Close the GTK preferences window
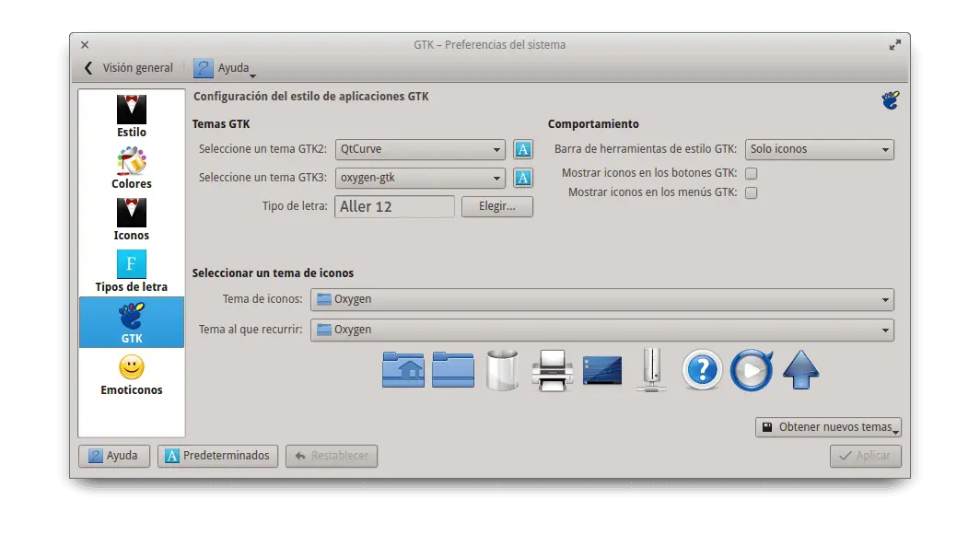 tap(85, 45)
